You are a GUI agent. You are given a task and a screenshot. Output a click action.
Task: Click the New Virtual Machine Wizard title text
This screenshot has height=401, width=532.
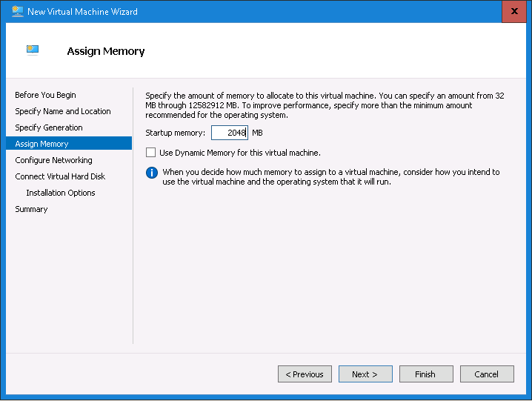(x=82, y=12)
